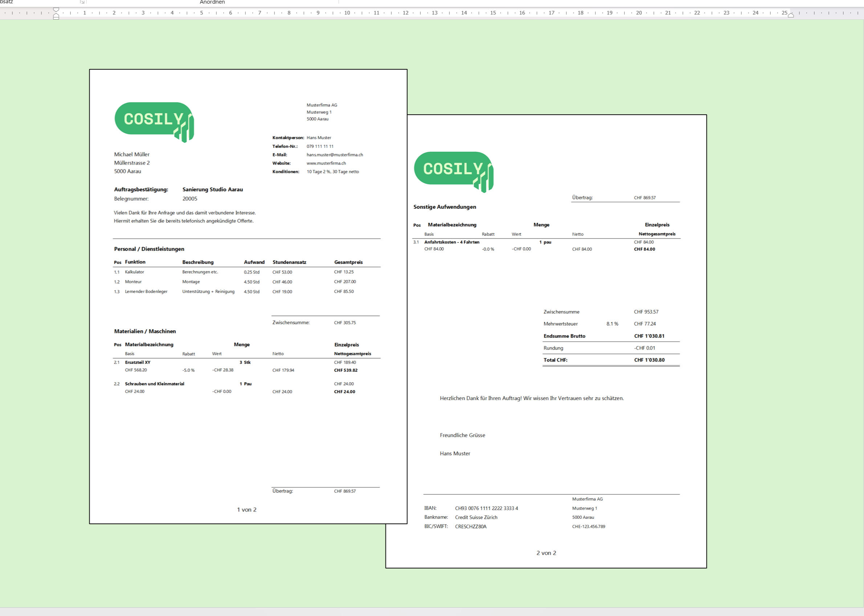The image size is (864, 616).
Task: Click the hanging indent marker on ruler
Action: [x=56, y=15]
